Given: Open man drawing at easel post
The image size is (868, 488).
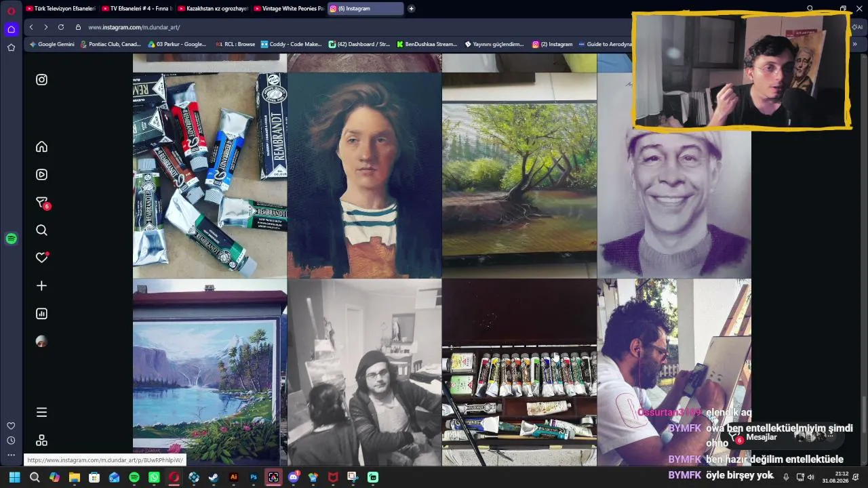Looking at the screenshot, I should [x=674, y=373].
